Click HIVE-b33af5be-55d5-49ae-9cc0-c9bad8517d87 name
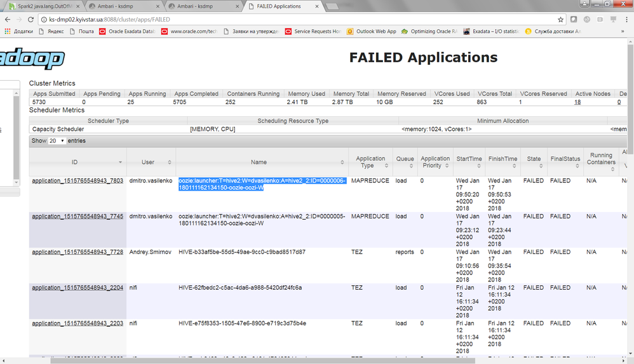The width and height of the screenshot is (634, 364). [x=242, y=252]
